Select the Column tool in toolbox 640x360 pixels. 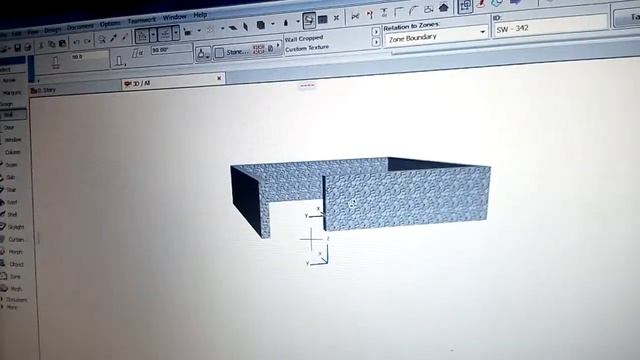(x=13, y=152)
